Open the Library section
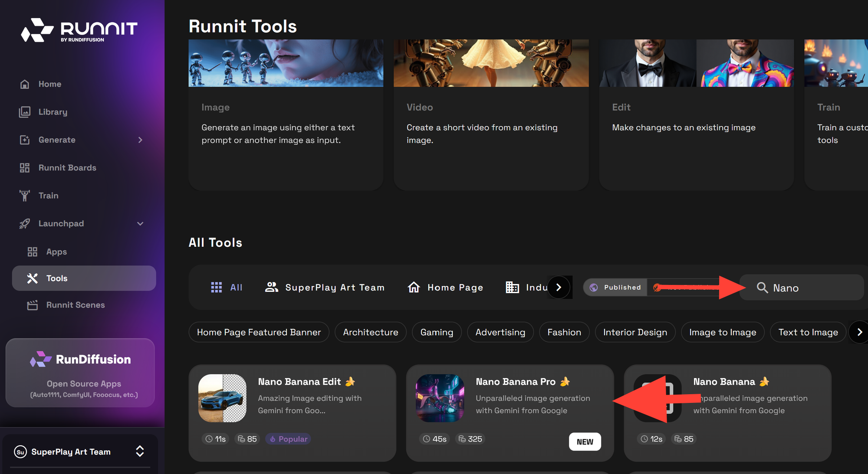 (x=53, y=112)
